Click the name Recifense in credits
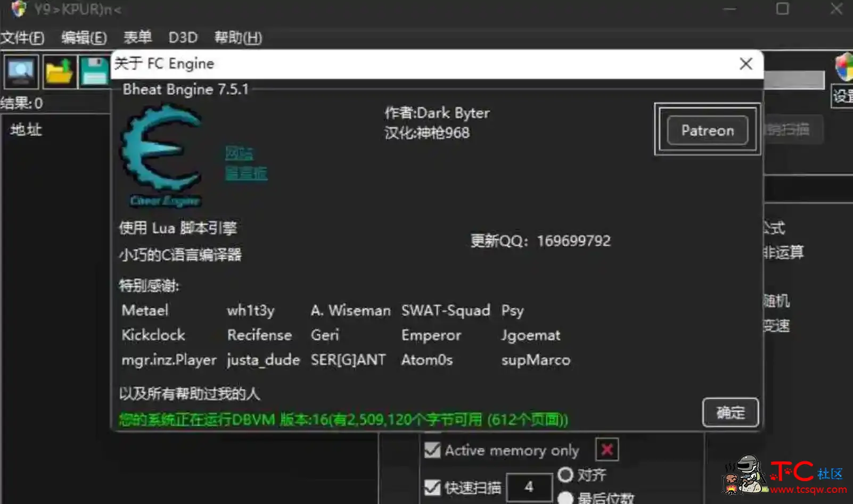 click(259, 335)
